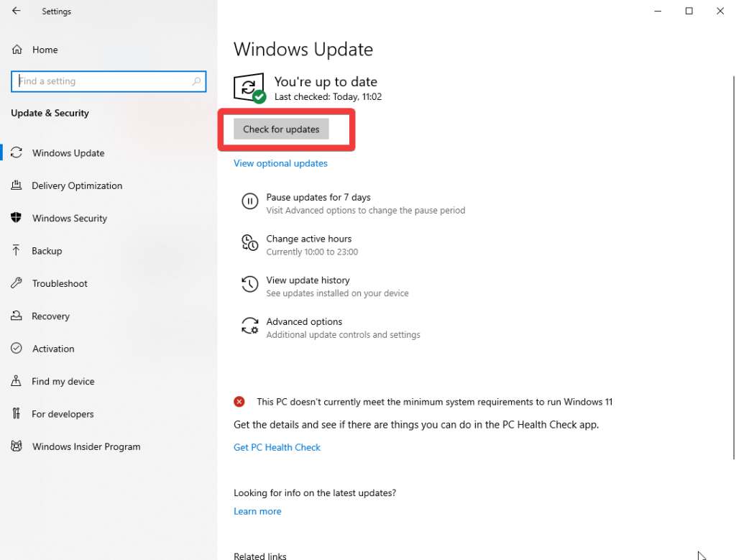Open View update history
The width and height of the screenshot is (736, 560).
[x=308, y=280]
